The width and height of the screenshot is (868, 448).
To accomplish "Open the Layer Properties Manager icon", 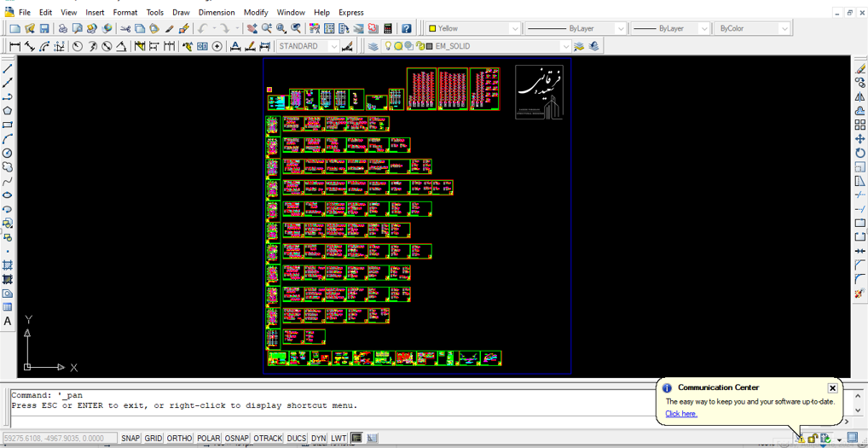I will pos(373,46).
